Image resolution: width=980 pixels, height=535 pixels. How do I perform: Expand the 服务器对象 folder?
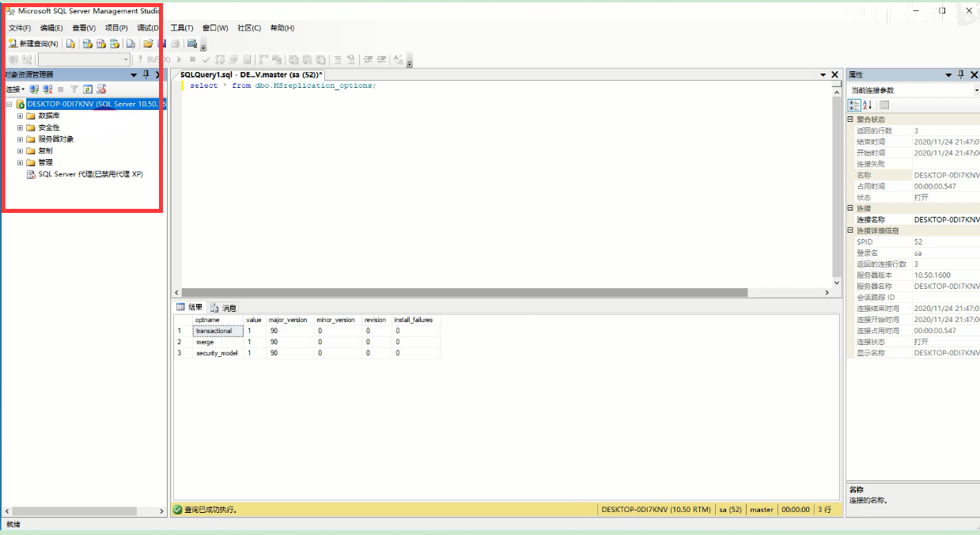[20, 139]
